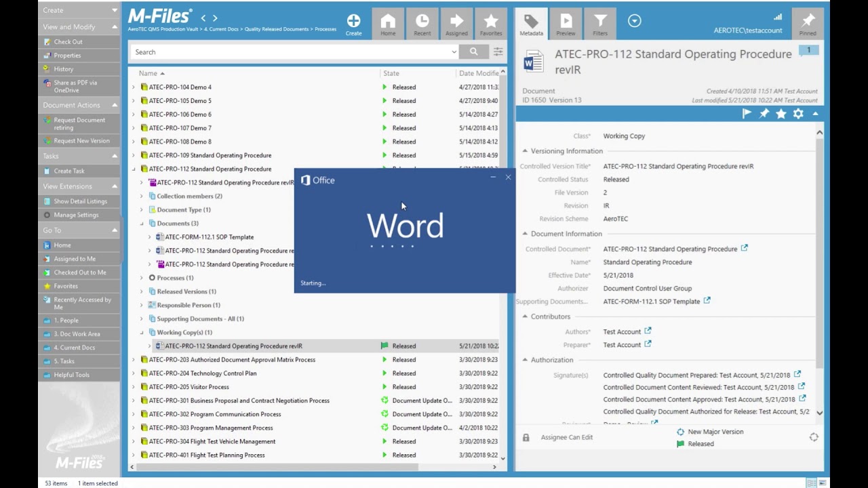The width and height of the screenshot is (868, 488).
Task: Open 4. Current Docs in sidebar
Action: click(x=74, y=347)
